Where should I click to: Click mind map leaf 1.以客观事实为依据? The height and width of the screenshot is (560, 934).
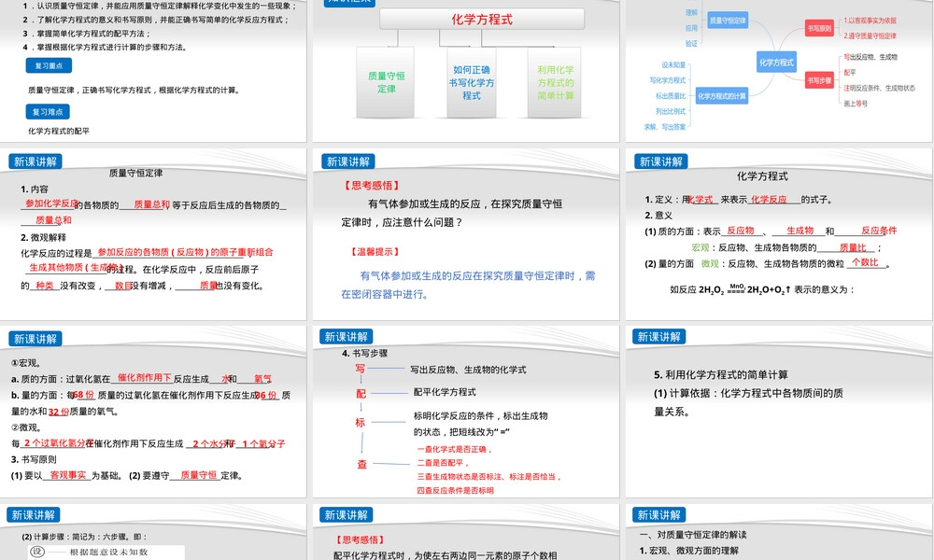pos(870,21)
